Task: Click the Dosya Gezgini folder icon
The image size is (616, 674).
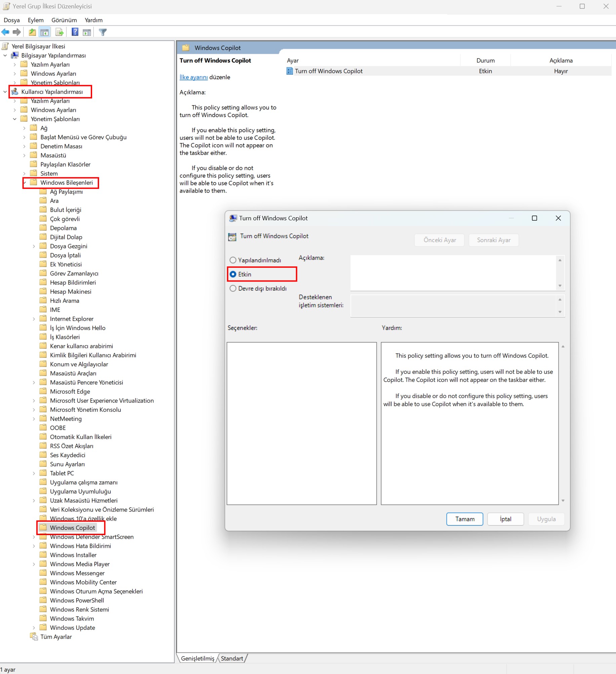Action: tap(43, 246)
